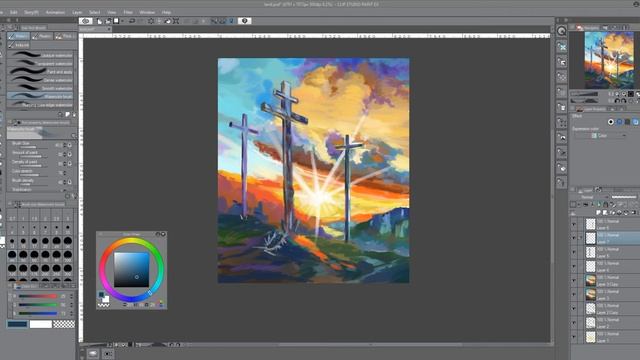The height and width of the screenshot is (360, 640).
Task: Open the Quick Access magnifier icon
Action: point(562,31)
